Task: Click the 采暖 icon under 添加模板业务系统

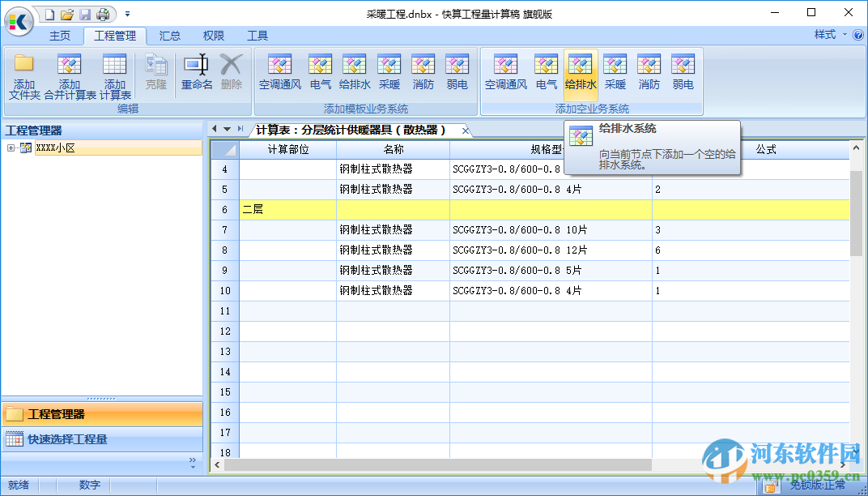Action: (x=389, y=73)
